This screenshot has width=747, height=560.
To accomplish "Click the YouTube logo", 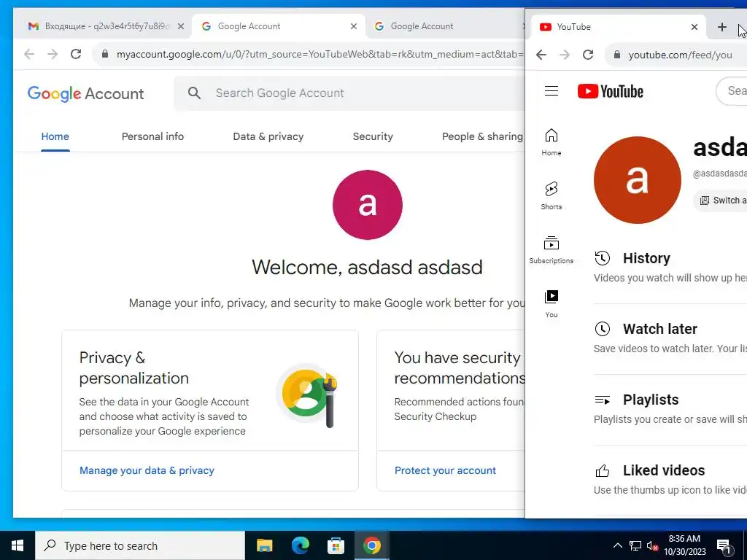I will click(611, 91).
